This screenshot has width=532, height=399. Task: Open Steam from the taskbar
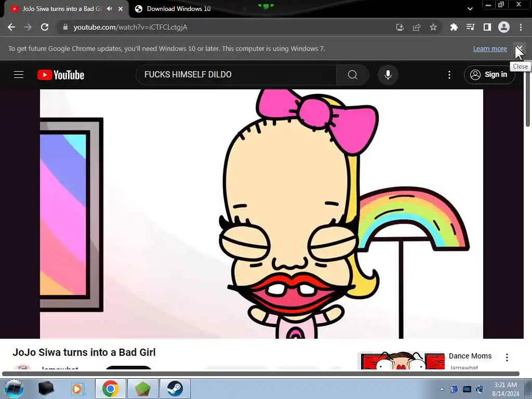click(175, 389)
